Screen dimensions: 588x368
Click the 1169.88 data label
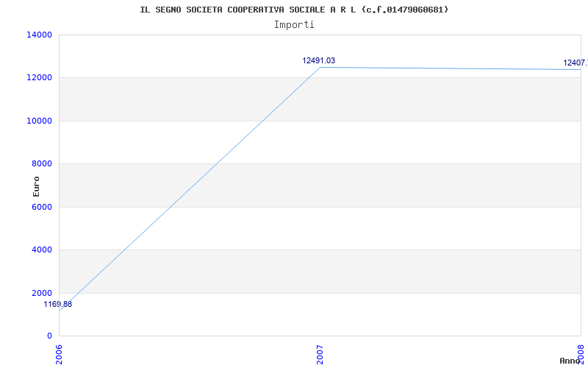click(x=58, y=304)
